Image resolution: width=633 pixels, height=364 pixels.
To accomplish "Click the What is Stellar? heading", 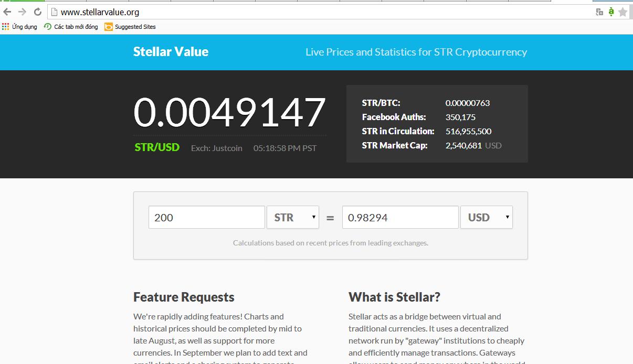I will pos(394,297).
